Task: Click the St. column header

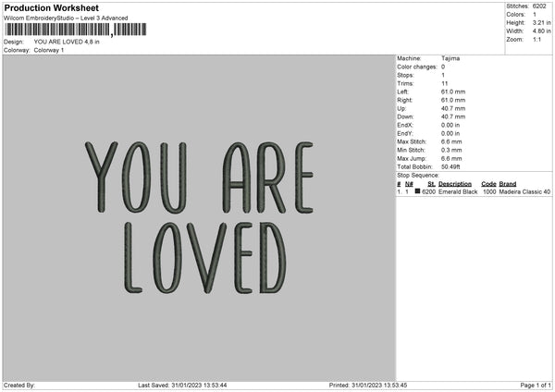Action: (x=431, y=184)
